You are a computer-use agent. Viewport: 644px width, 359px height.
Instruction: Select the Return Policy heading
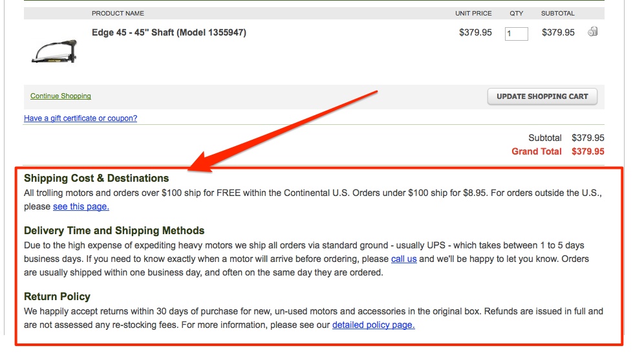point(57,296)
